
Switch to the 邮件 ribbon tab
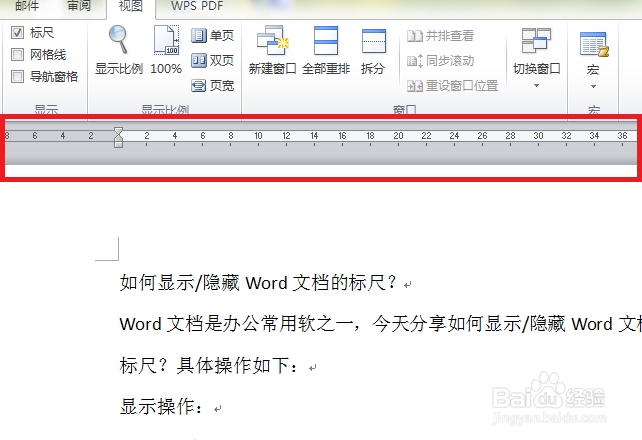point(27,5)
